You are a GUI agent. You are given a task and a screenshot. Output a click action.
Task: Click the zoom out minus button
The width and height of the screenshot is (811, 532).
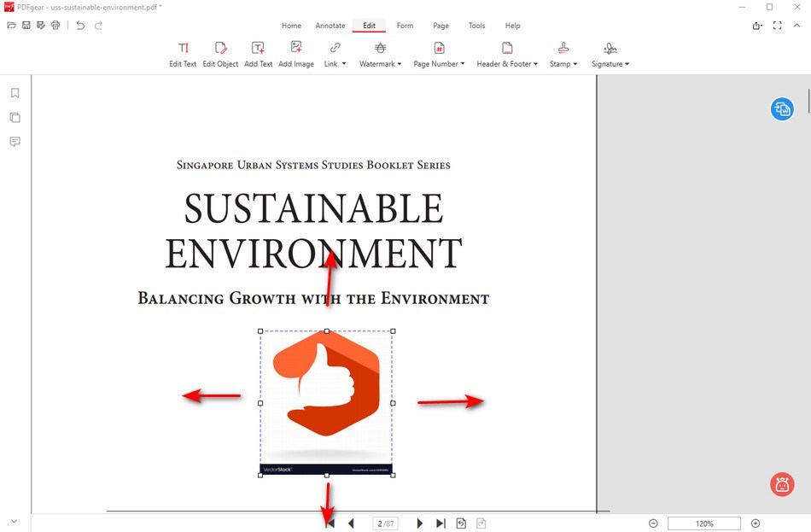[x=653, y=523]
